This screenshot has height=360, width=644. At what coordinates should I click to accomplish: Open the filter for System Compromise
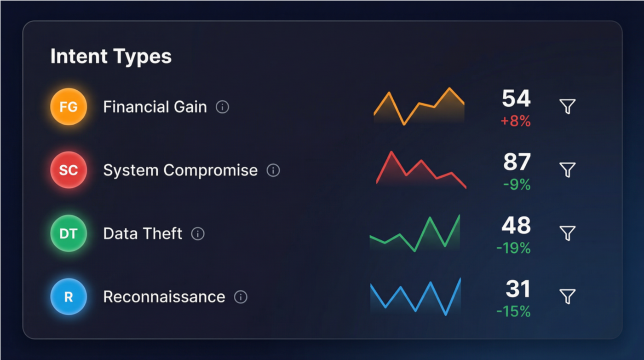tap(568, 169)
